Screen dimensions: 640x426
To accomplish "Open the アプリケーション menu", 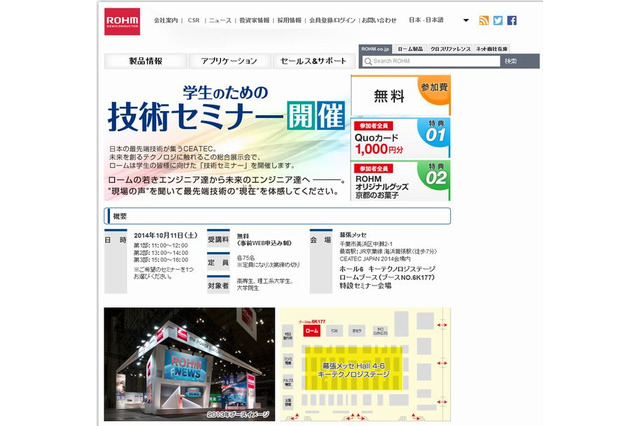I will 229,61.
